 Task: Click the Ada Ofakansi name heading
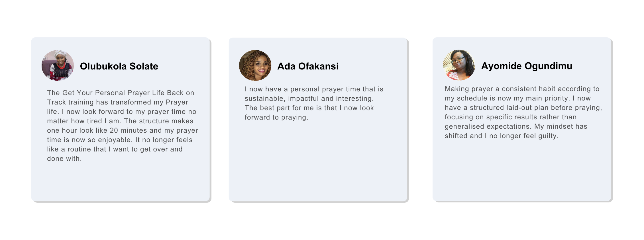pyautogui.click(x=308, y=66)
